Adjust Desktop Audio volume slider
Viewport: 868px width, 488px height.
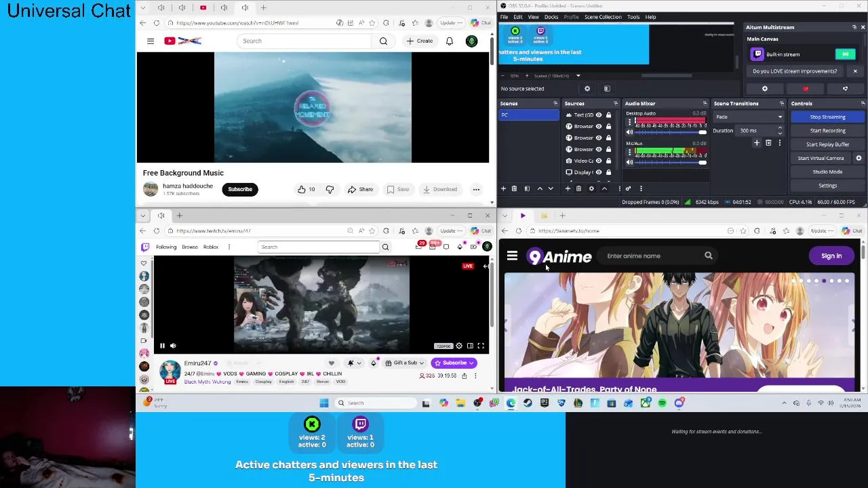[671, 132]
